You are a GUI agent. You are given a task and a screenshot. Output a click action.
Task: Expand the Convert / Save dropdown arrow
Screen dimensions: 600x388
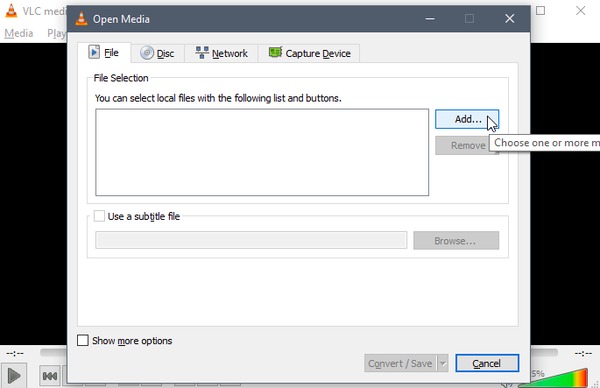443,364
